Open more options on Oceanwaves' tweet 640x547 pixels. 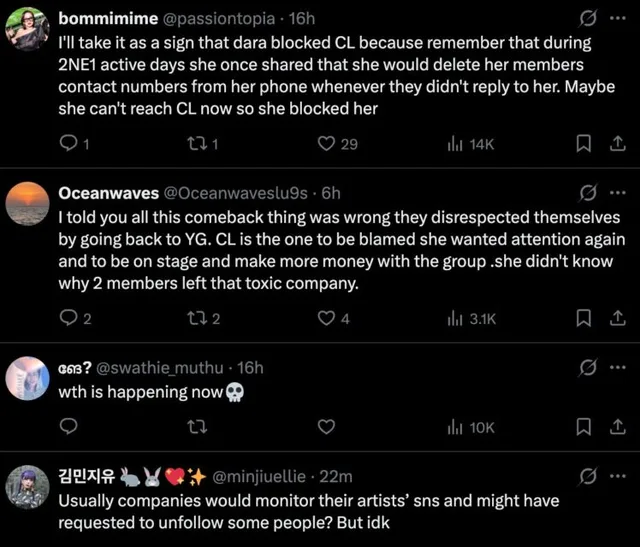click(x=618, y=192)
